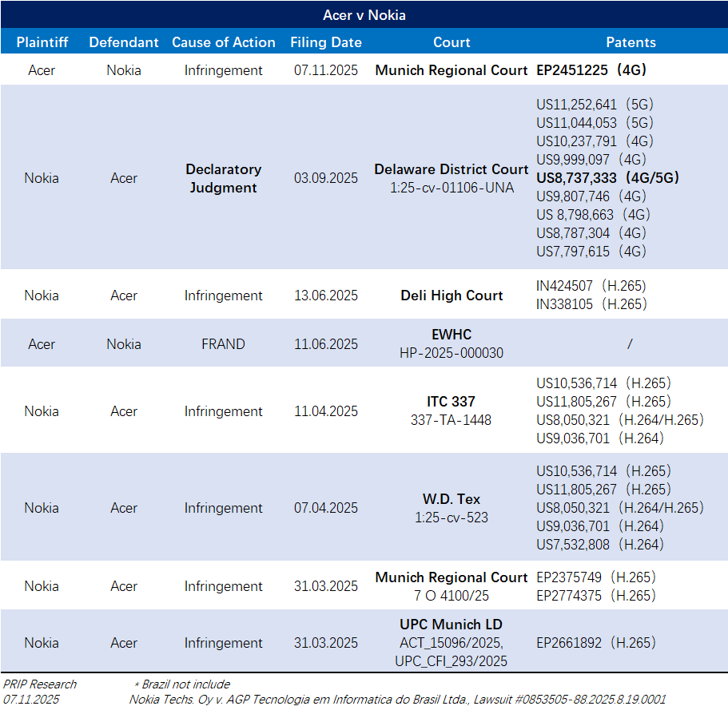This screenshot has width=728, height=710.
Task: Select patent EP2661892 (H.265)
Action: click(x=595, y=643)
